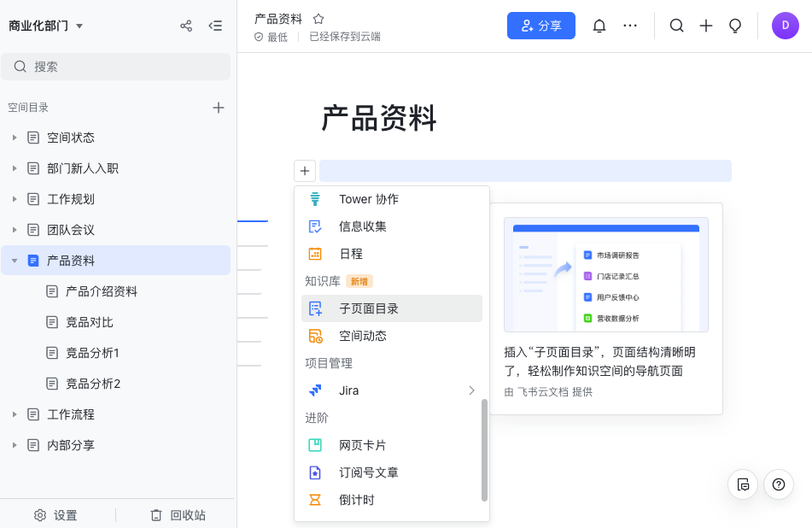
Task: Collapse the 产品资料 tree node
Action: pyautogui.click(x=15, y=261)
